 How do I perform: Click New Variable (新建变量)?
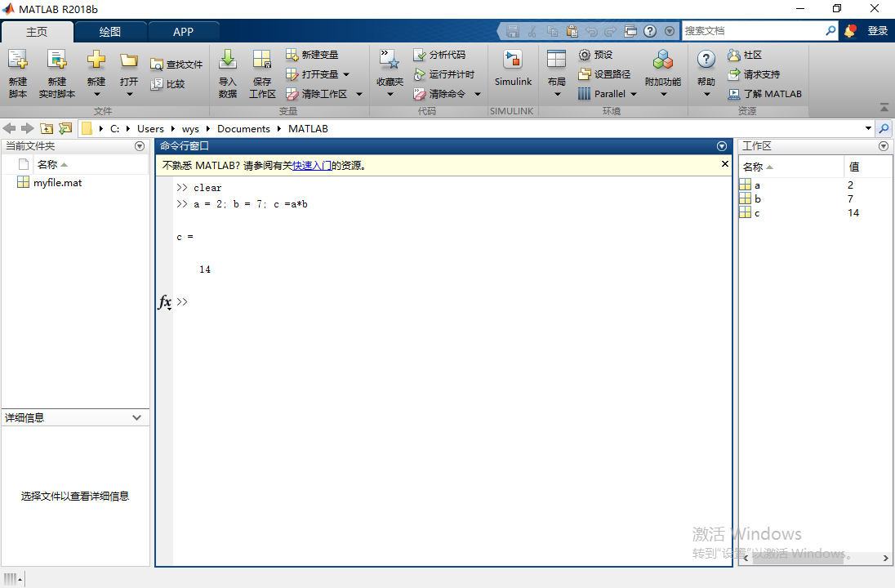[x=312, y=55]
